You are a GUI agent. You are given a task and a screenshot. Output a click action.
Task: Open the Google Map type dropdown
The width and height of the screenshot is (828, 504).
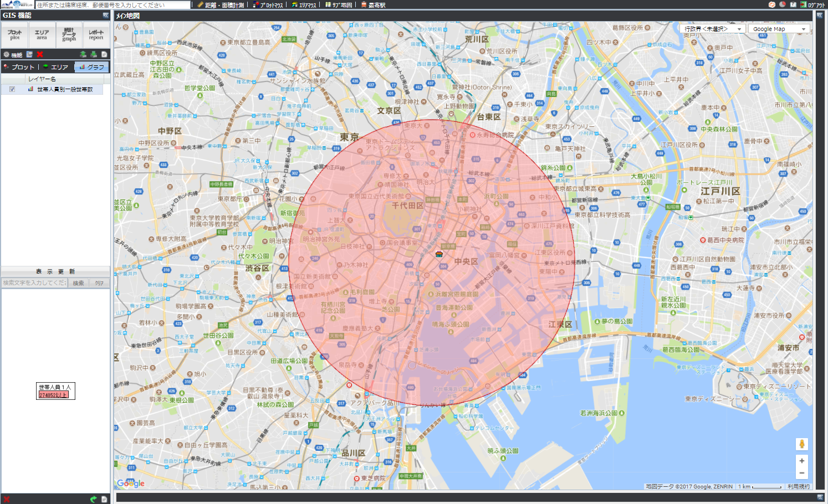[779, 29]
